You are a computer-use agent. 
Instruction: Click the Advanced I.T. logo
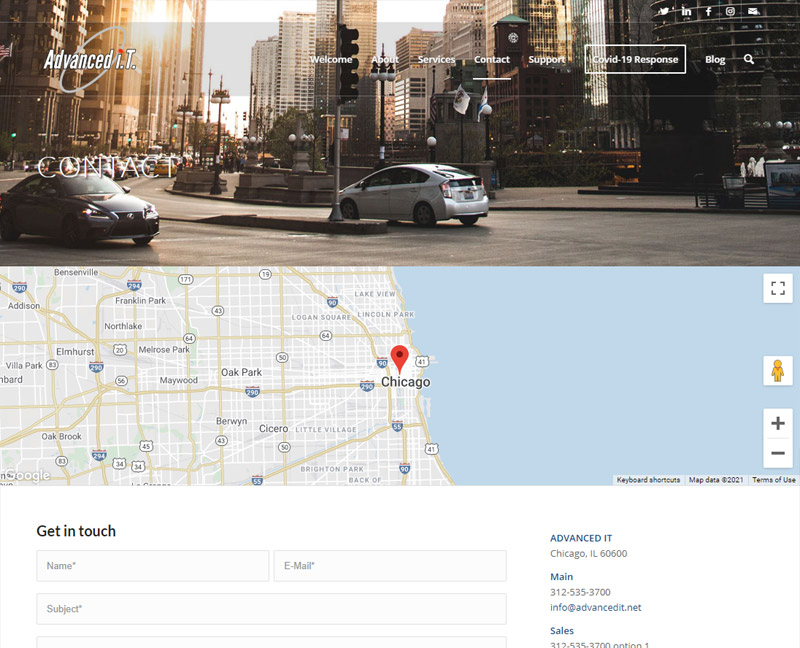90,60
